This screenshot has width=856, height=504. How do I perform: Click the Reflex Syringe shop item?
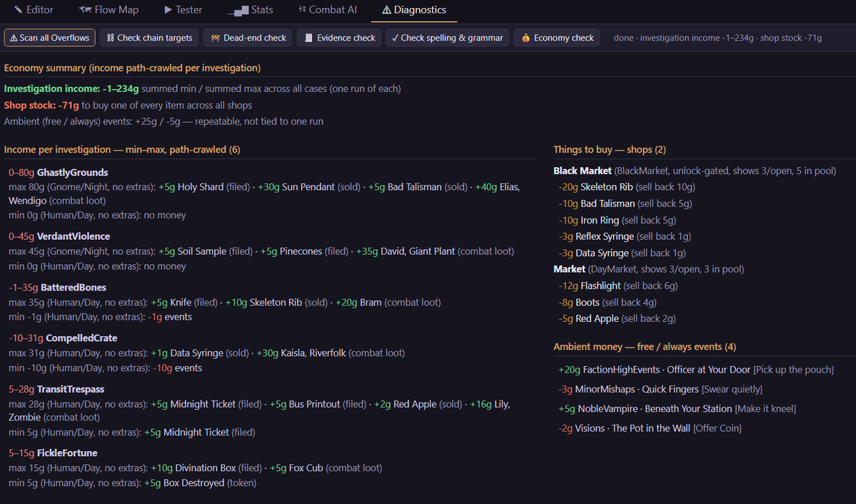(x=605, y=236)
